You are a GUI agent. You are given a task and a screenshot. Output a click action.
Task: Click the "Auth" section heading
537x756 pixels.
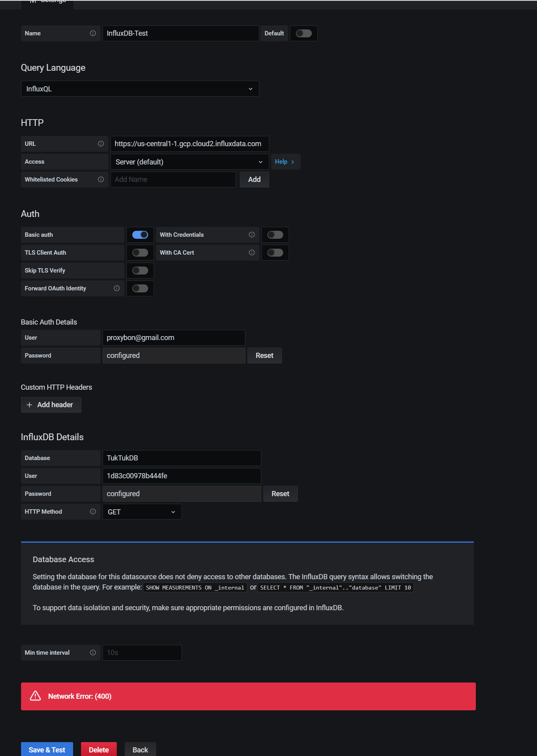pos(30,214)
